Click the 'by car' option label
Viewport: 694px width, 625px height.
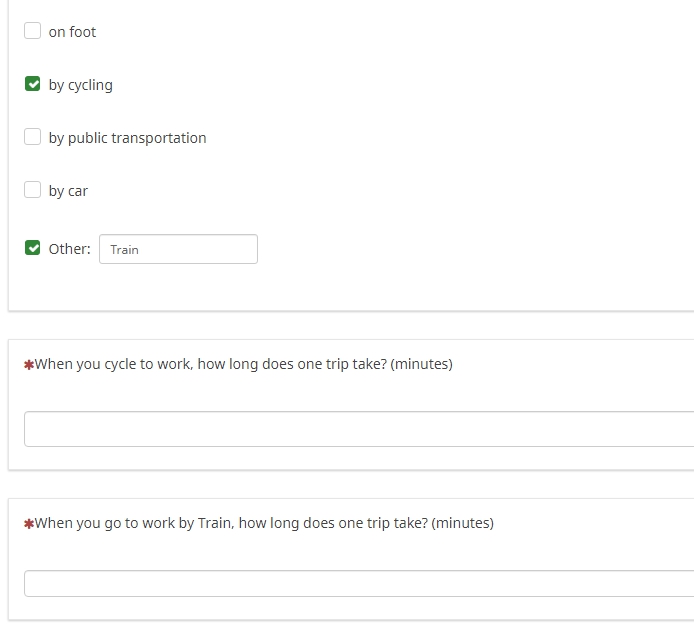pyautogui.click(x=68, y=191)
